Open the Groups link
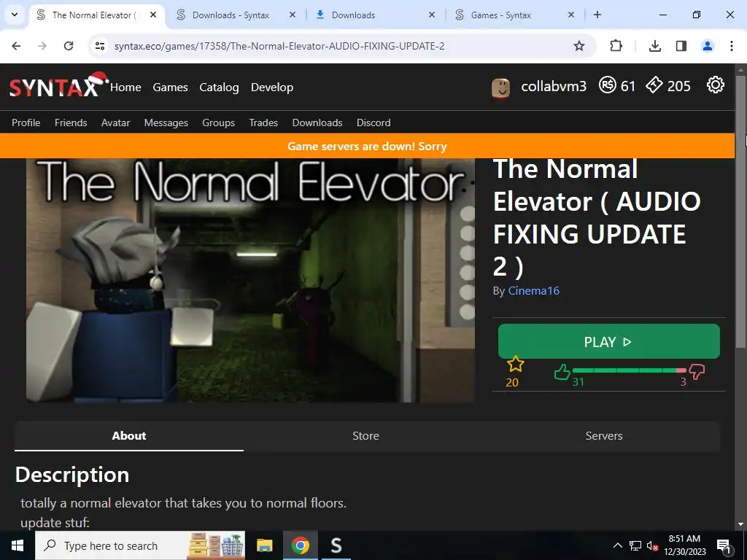This screenshot has height=560, width=747. (x=218, y=122)
